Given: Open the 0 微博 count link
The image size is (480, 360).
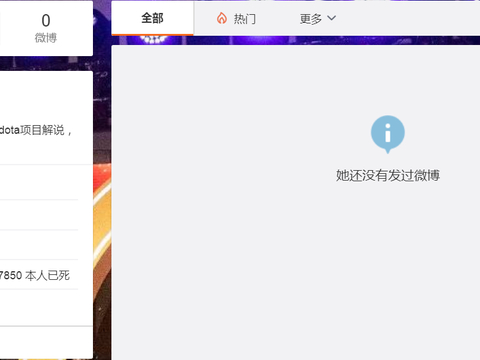Looking at the screenshot, I should click(x=46, y=28).
